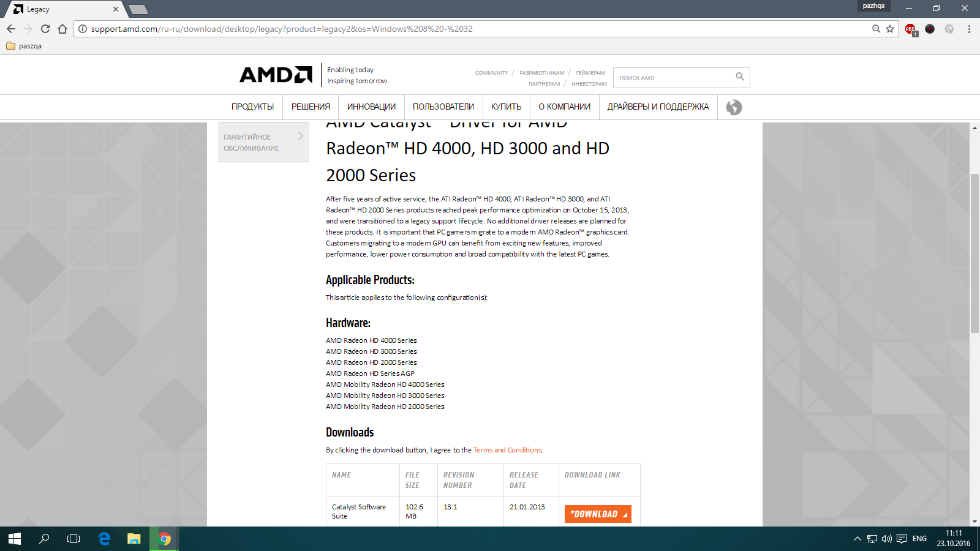The image size is (980, 551).
Task: Open the ПРОДУКТЫ navigation menu
Action: pos(252,107)
